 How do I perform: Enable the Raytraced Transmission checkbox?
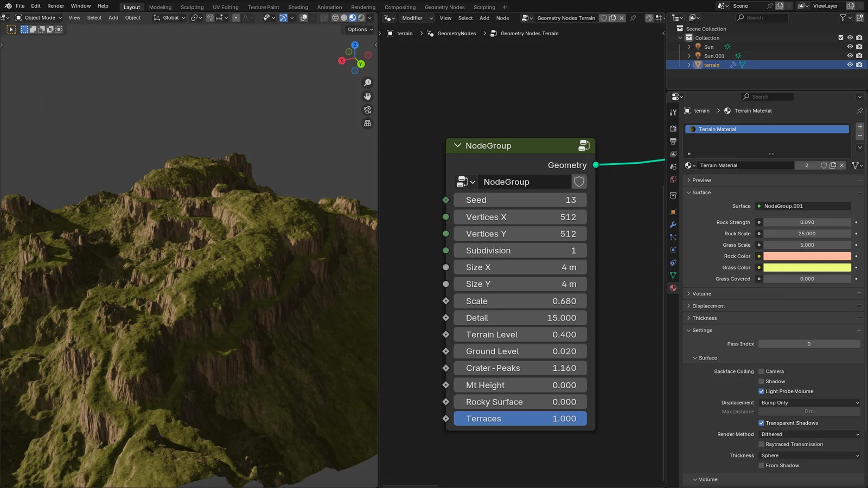coord(762,444)
